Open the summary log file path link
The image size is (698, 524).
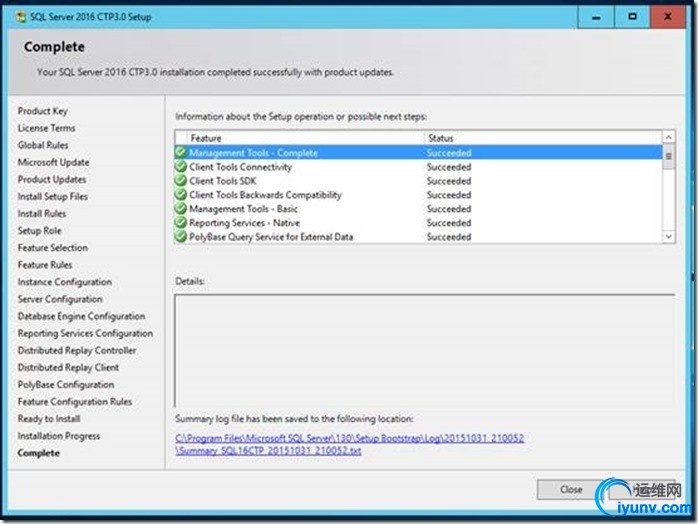(349, 438)
